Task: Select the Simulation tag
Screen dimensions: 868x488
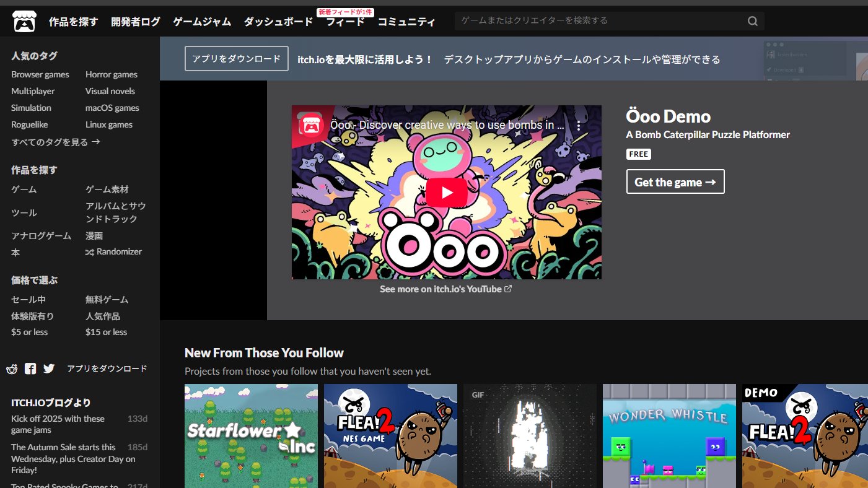Action: tap(31, 108)
